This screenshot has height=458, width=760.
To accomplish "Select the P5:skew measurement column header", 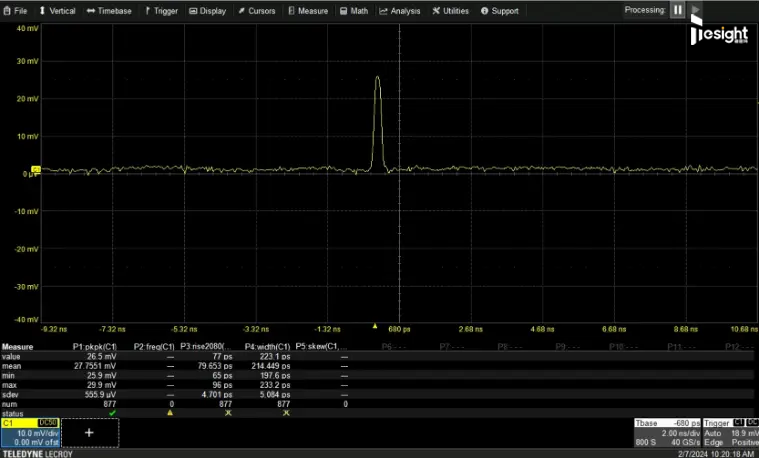I will pos(321,347).
